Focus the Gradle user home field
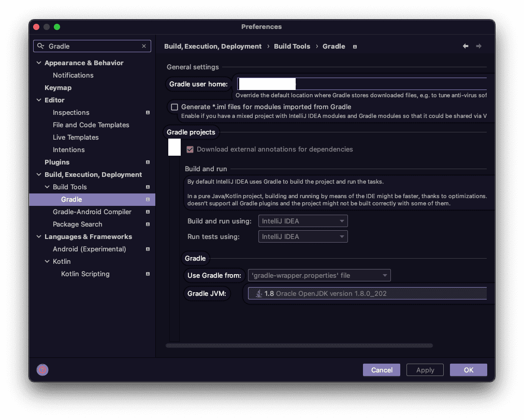This screenshot has height=420, width=524. click(x=362, y=84)
